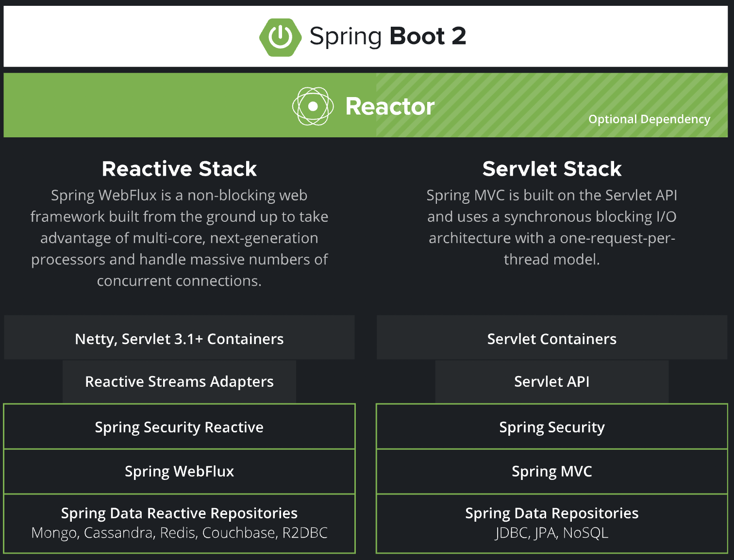Collapse the Netty, Servlet 3.1+ Containers row

click(x=179, y=338)
